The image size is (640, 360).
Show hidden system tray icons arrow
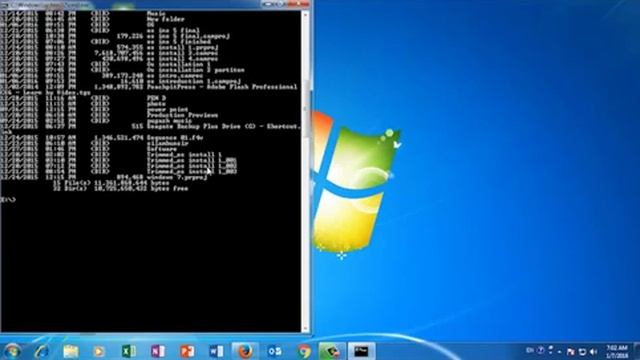click(560, 351)
